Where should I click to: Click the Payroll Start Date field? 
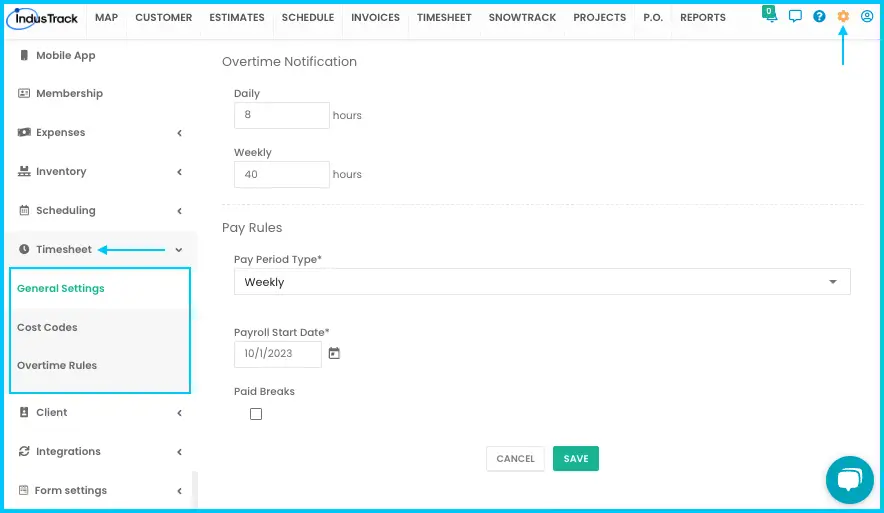(x=278, y=354)
